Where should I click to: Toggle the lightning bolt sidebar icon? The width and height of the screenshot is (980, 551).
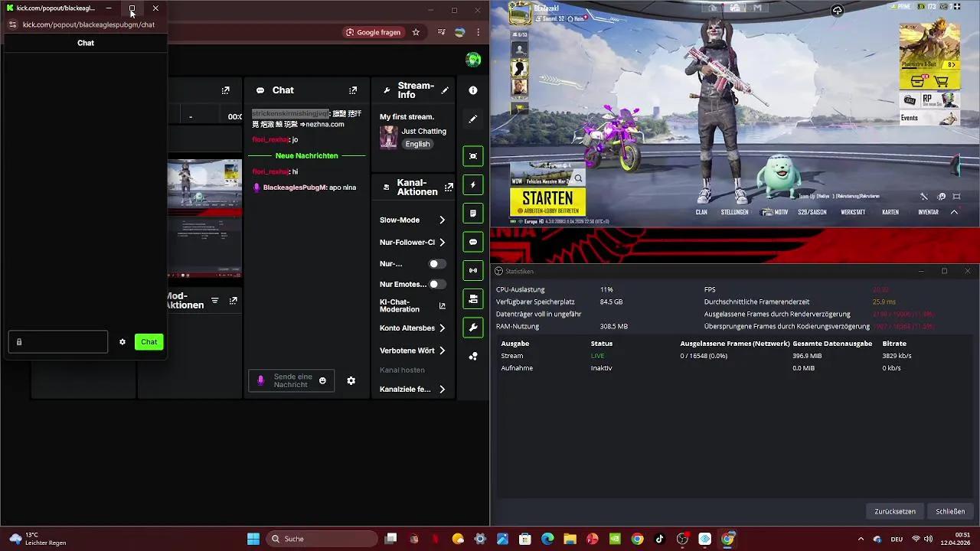473,184
